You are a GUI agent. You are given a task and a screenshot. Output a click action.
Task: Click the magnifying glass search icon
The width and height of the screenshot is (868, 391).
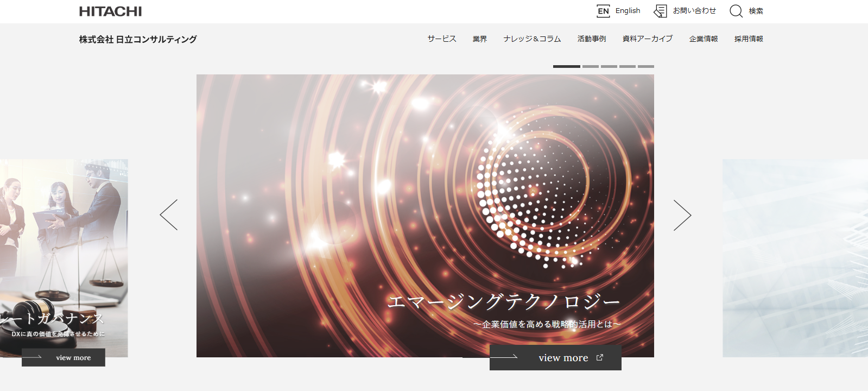[x=736, y=11]
